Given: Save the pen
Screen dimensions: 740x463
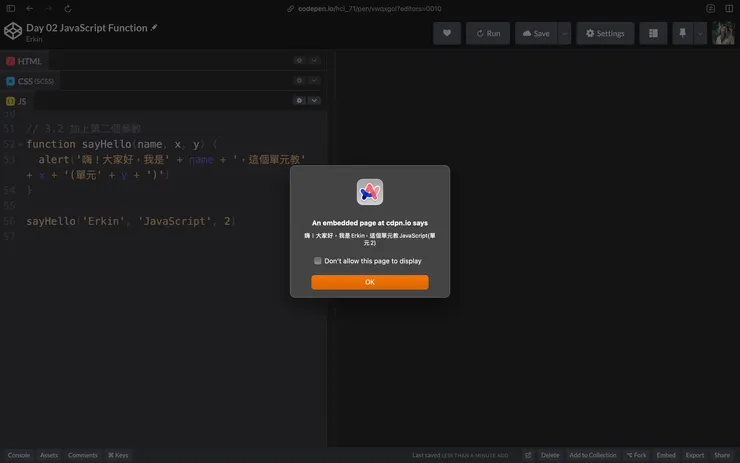Looking at the screenshot, I should pyautogui.click(x=536, y=33).
